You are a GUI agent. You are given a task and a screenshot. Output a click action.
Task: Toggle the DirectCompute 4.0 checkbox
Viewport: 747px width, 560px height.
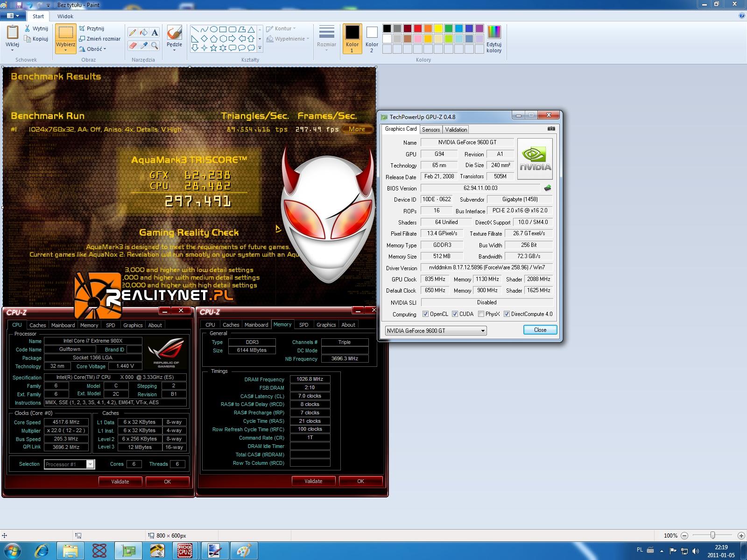[x=507, y=314]
